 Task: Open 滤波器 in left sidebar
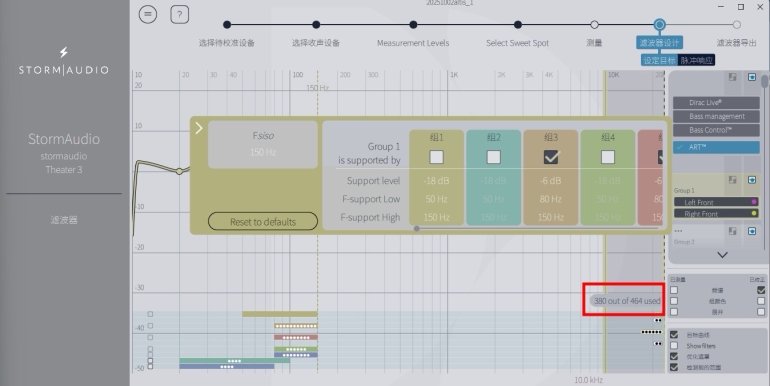[64, 220]
